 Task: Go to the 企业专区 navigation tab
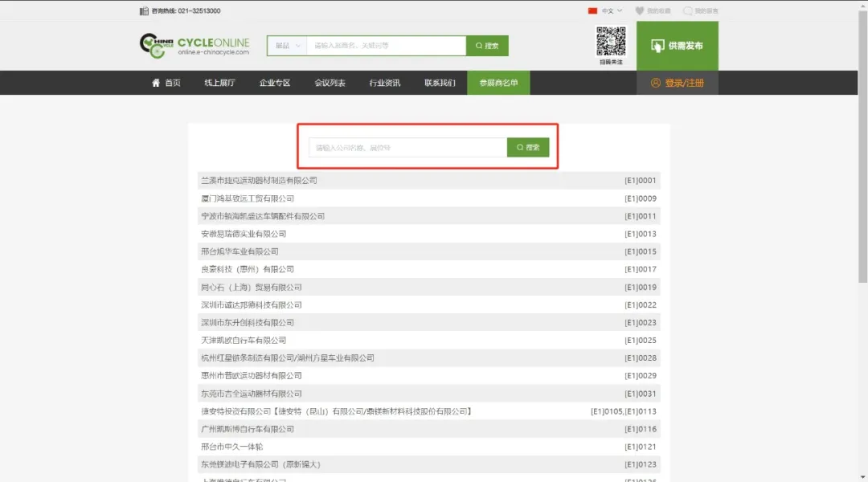[x=275, y=83]
